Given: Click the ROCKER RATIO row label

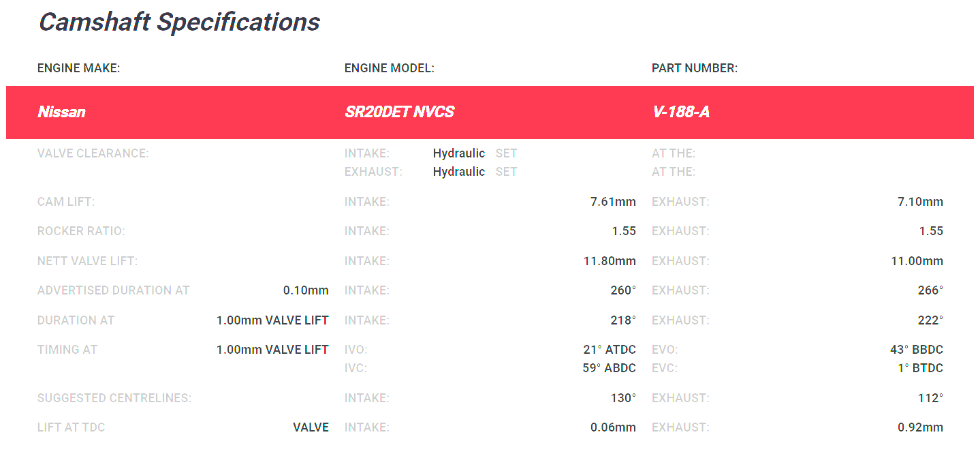Looking at the screenshot, I should [x=81, y=231].
